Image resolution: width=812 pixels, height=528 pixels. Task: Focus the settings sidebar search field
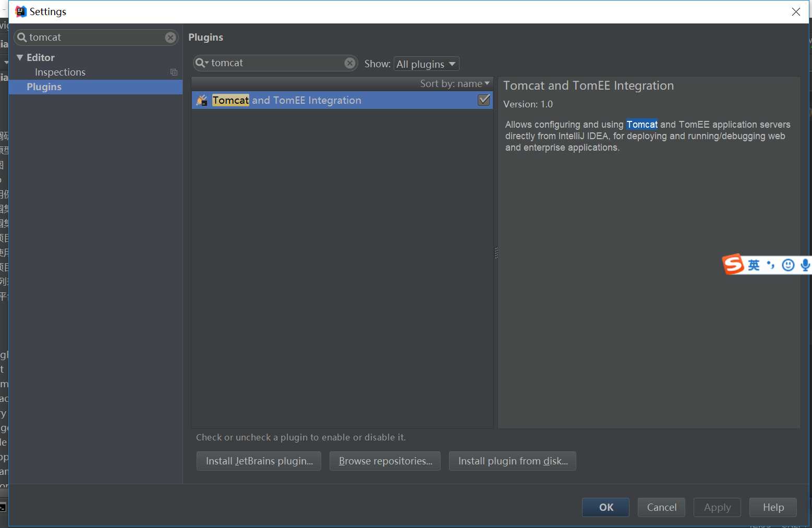click(x=96, y=38)
